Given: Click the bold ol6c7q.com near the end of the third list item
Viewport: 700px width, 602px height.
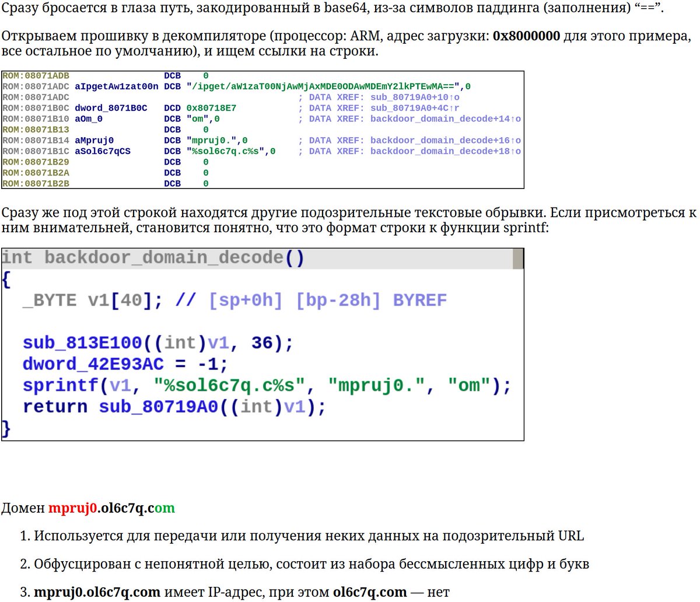Looking at the screenshot, I should pyautogui.click(x=370, y=592).
